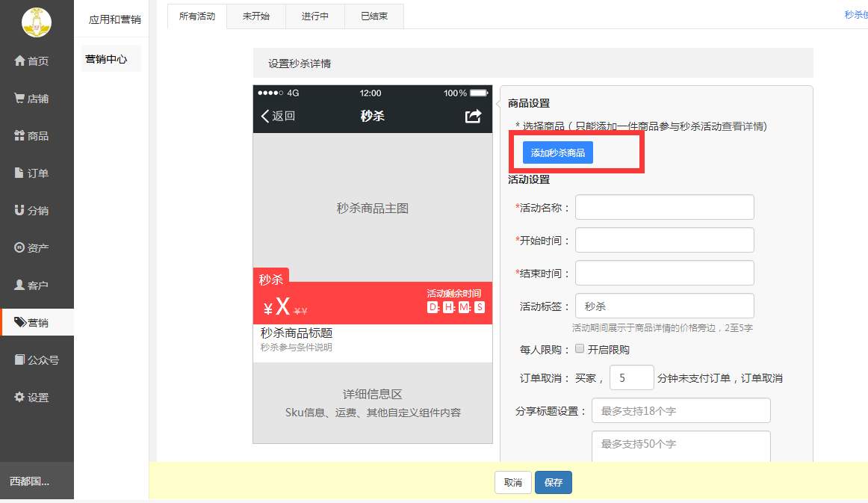Open the 资产 icon in sidebar
This screenshot has height=503, width=868.
tap(19, 248)
